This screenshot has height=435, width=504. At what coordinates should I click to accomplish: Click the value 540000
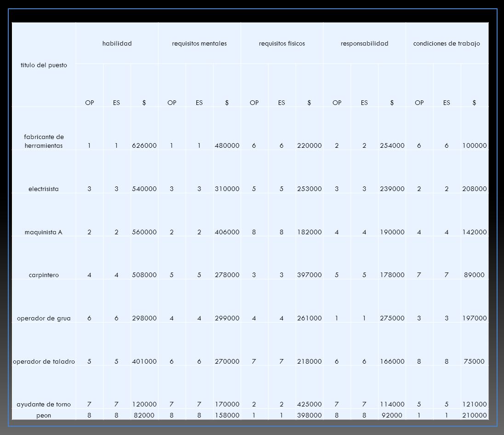pyautogui.click(x=144, y=189)
